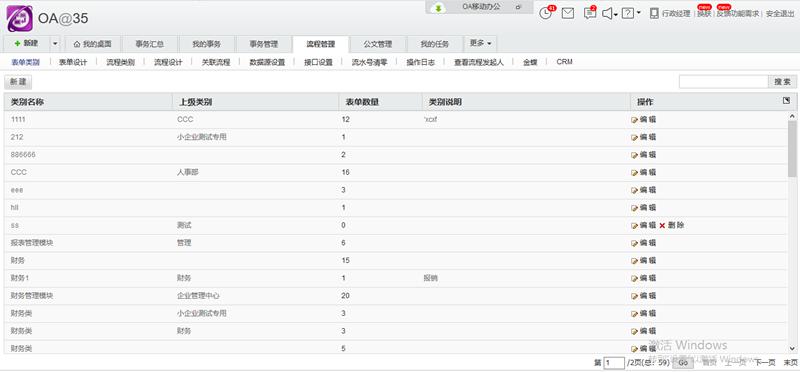Click the OA@35 purple logo icon
The image size is (800, 372).
click(20, 18)
